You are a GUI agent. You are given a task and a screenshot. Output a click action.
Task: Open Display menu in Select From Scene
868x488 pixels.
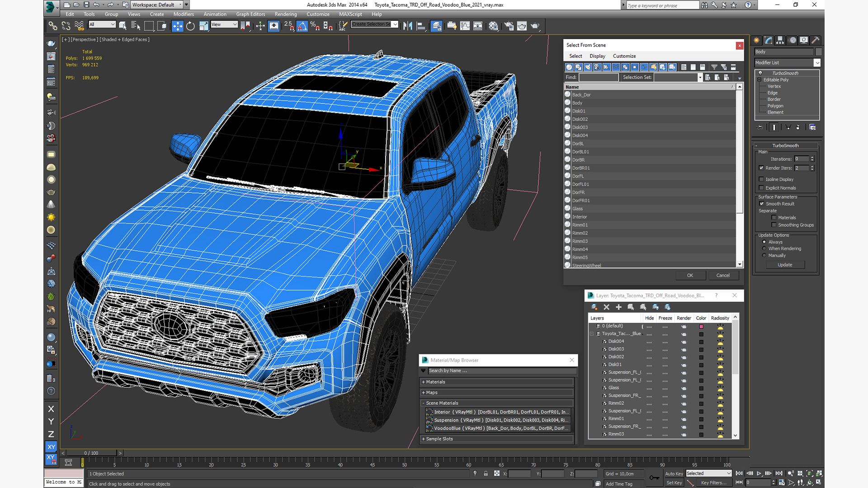597,56
